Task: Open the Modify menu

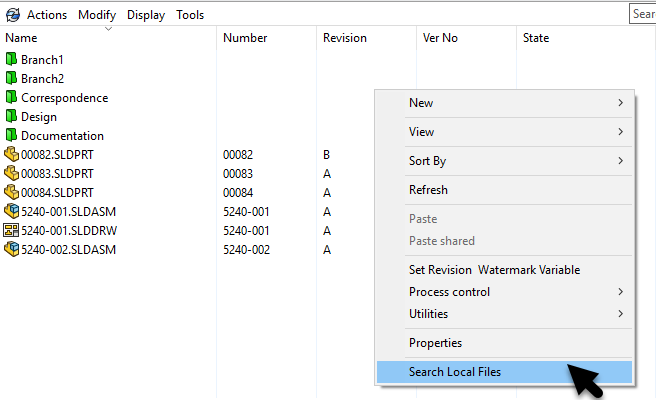Action: coord(97,15)
